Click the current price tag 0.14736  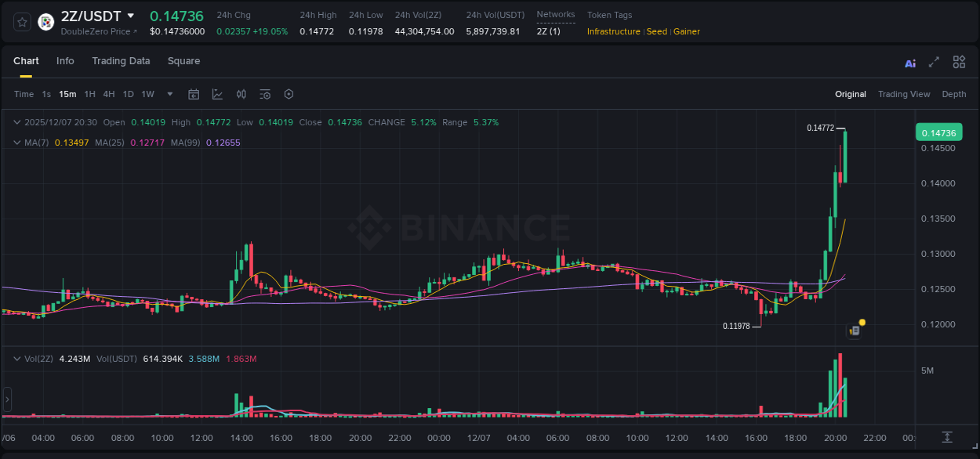pyautogui.click(x=938, y=132)
